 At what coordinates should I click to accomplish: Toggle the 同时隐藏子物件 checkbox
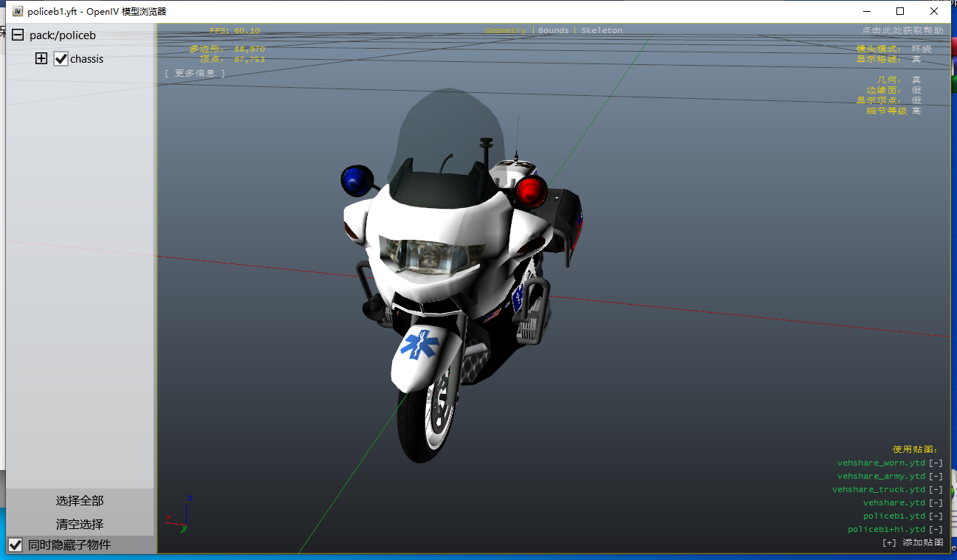15,545
